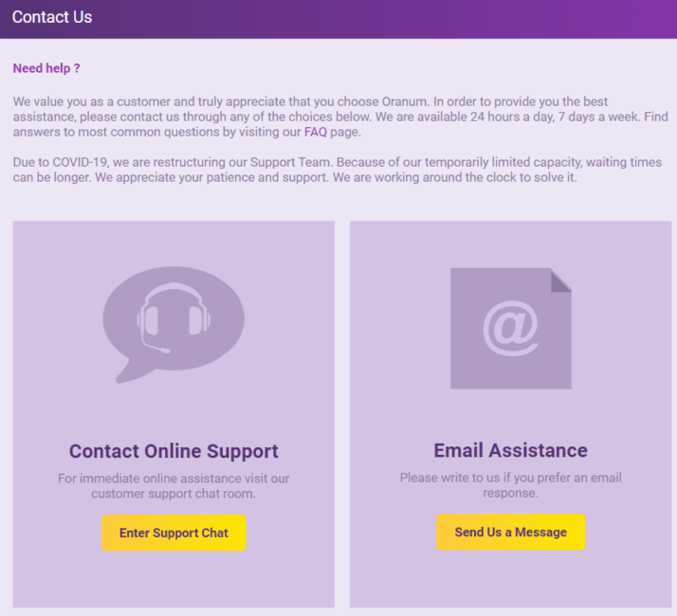Click empty area below Enter Support Chat button
The image size is (677, 616).
pyautogui.click(x=174, y=578)
